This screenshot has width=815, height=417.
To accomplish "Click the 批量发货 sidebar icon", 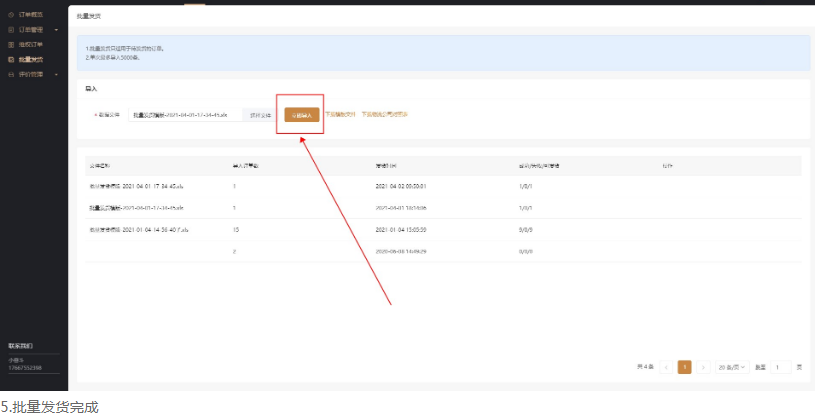I will (x=11, y=59).
